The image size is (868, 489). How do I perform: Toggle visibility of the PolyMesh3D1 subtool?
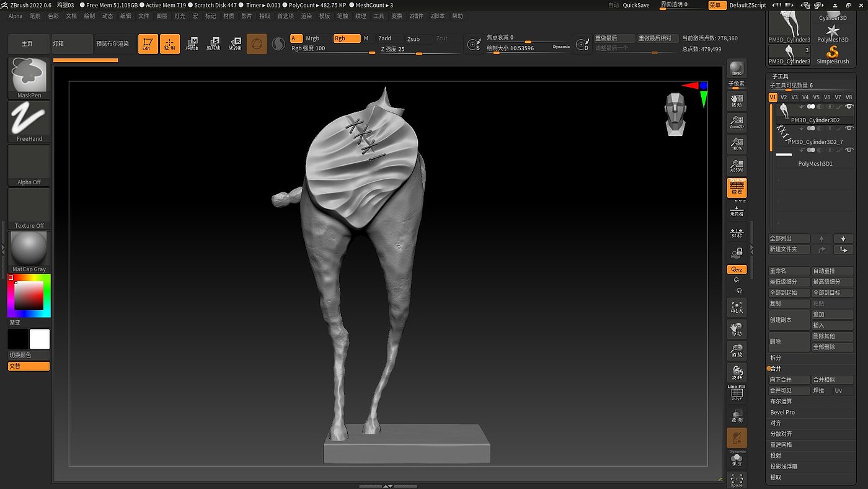(849, 150)
